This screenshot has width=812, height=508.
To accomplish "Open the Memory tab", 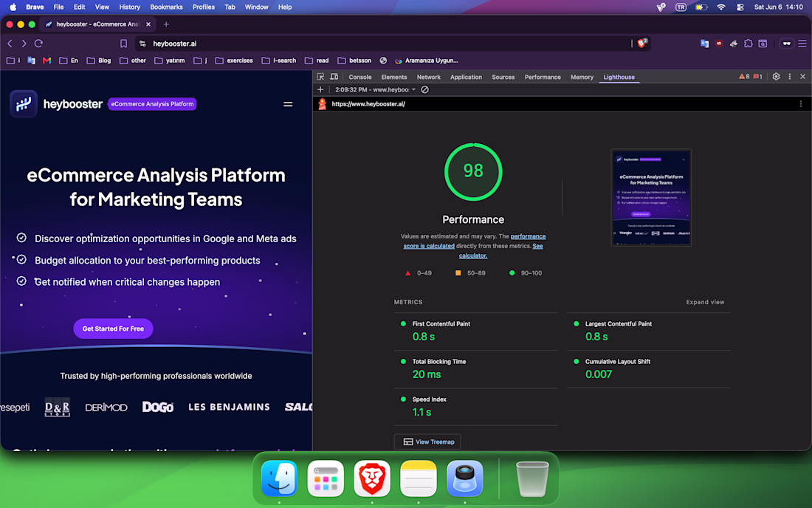I will click(x=582, y=77).
